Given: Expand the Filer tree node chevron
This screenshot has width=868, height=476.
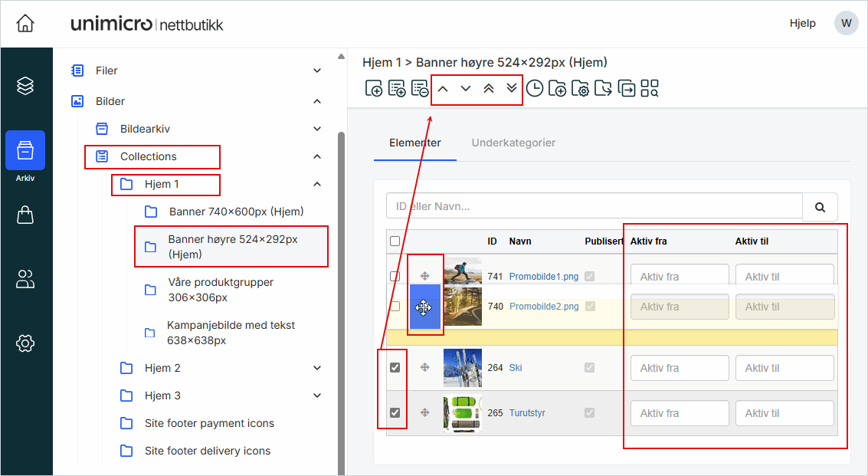Looking at the screenshot, I should pyautogui.click(x=317, y=71).
